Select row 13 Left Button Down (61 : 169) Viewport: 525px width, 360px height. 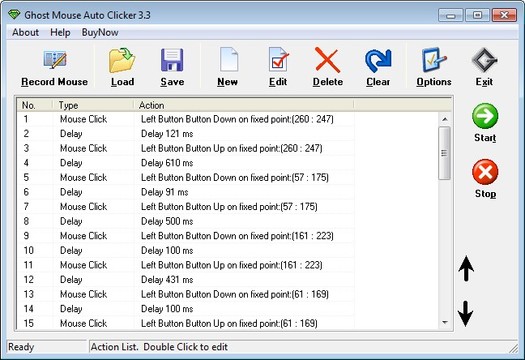[x=186, y=294]
